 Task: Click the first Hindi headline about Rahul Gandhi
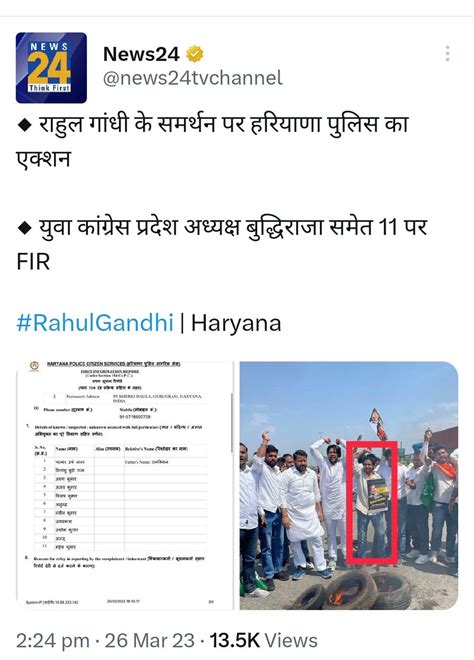pos(213,141)
